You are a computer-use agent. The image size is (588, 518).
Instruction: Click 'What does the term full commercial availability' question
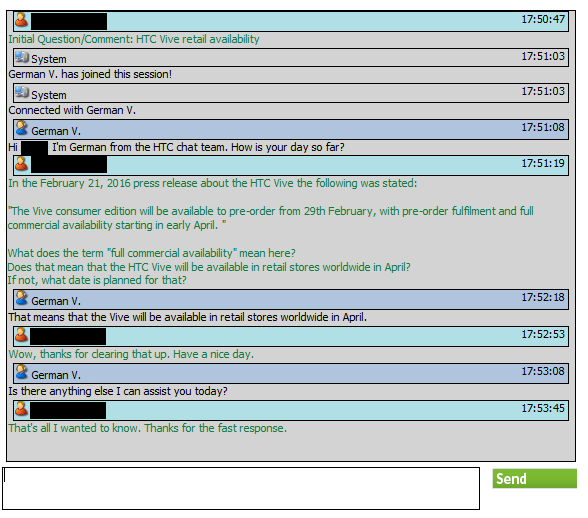point(152,253)
